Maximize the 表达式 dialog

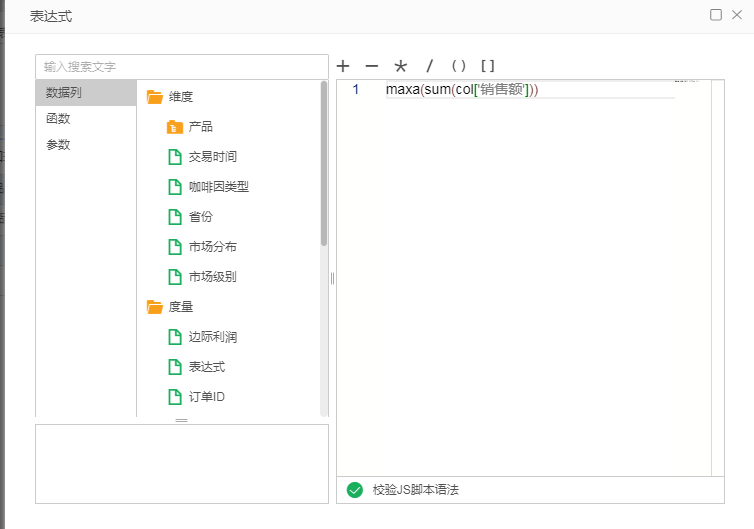click(716, 15)
